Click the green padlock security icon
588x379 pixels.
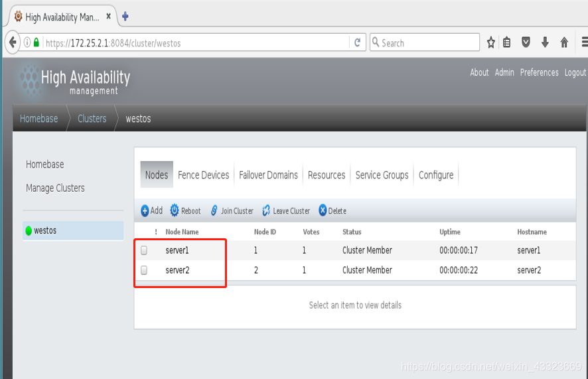pos(37,42)
